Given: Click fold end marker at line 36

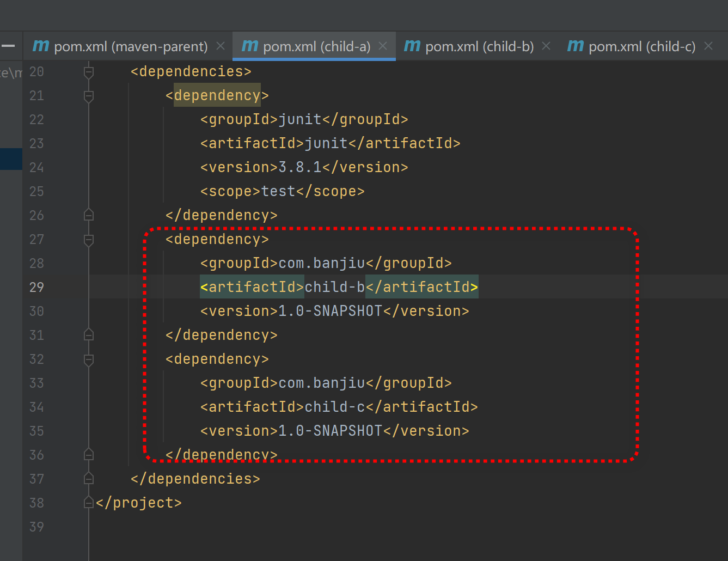Looking at the screenshot, I should (x=89, y=455).
